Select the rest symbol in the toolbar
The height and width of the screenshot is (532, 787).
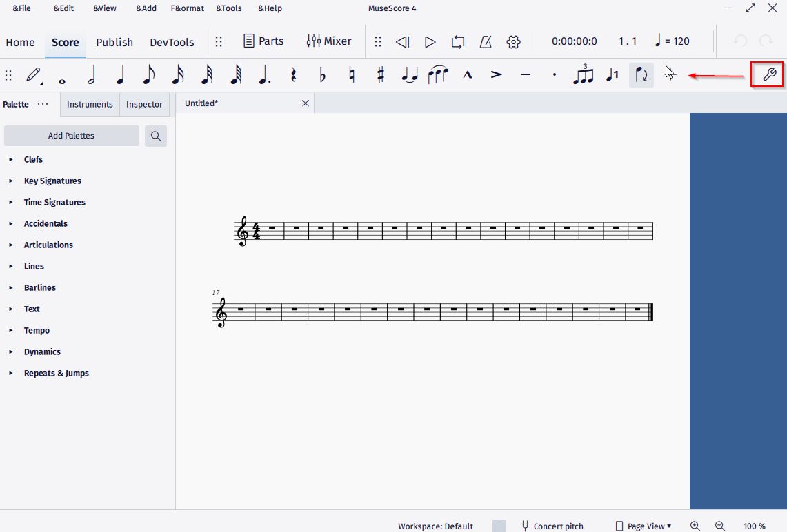click(292, 74)
